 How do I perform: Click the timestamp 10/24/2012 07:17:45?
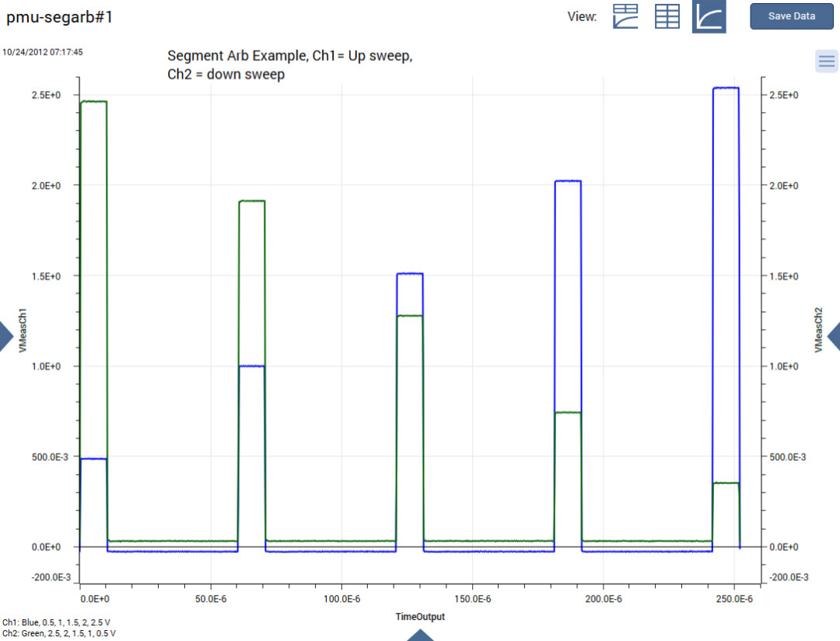click(x=42, y=52)
